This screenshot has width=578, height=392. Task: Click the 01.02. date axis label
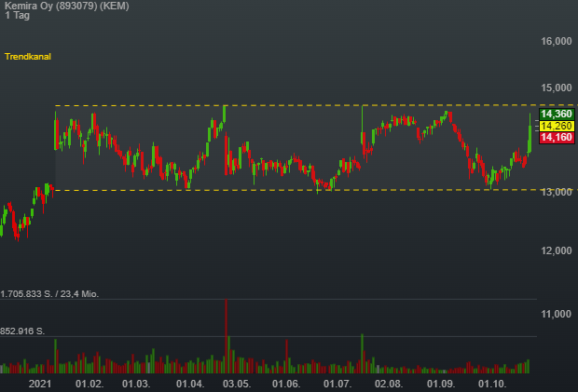pos(89,384)
